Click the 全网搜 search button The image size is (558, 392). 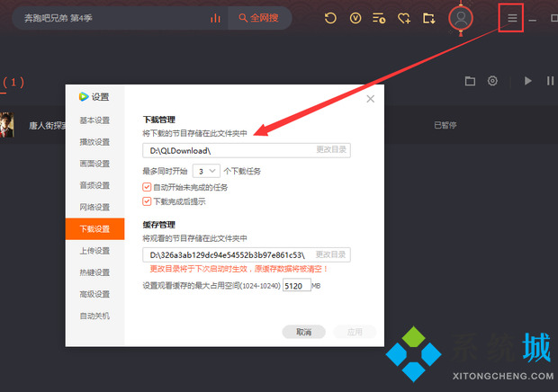point(259,18)
